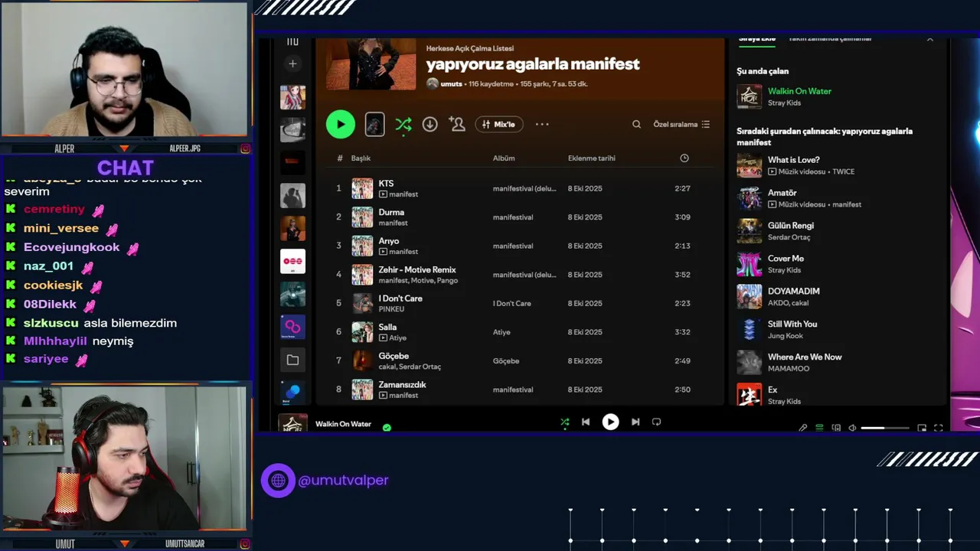Open the Özel sıralama sort dropdown

681,124
